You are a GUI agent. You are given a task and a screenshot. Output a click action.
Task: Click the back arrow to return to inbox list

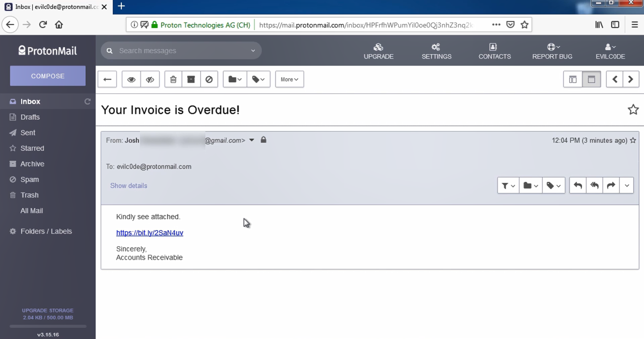click(x=107, y=79)
